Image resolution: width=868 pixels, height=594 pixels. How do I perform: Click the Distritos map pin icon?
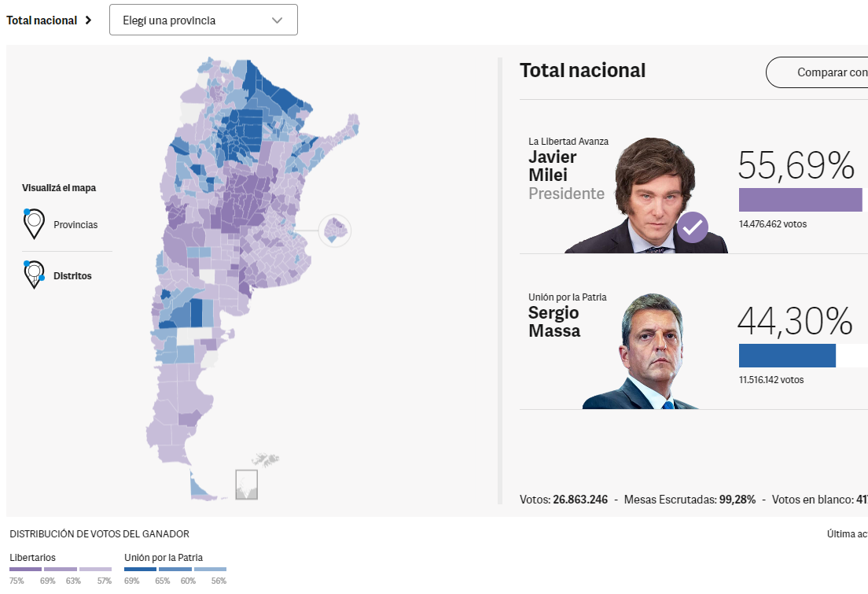34,275
